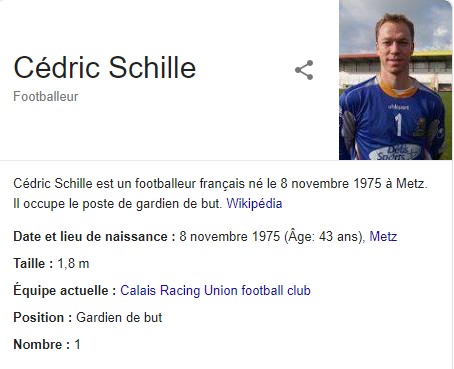Image resolution: width=454 pixels, height=369 pixels.
Task: Click the Cédric Schille title heading
Action: (105, 67)
